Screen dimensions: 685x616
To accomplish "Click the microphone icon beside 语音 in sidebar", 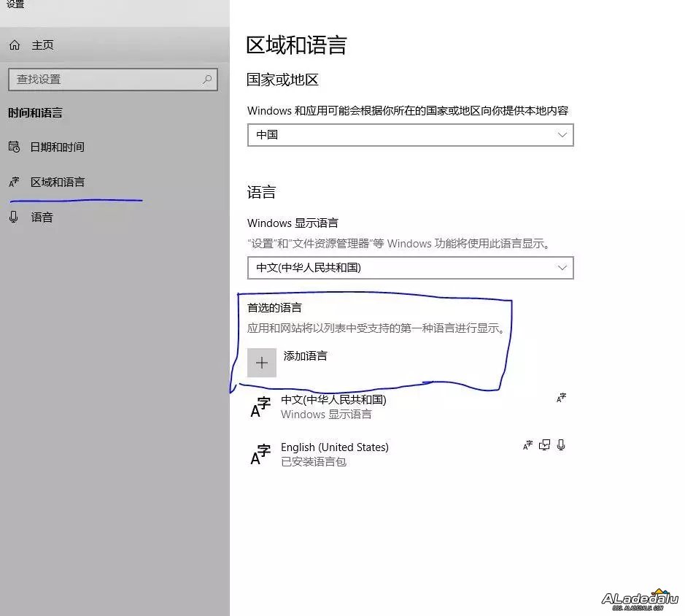I will tap(15, 217).
